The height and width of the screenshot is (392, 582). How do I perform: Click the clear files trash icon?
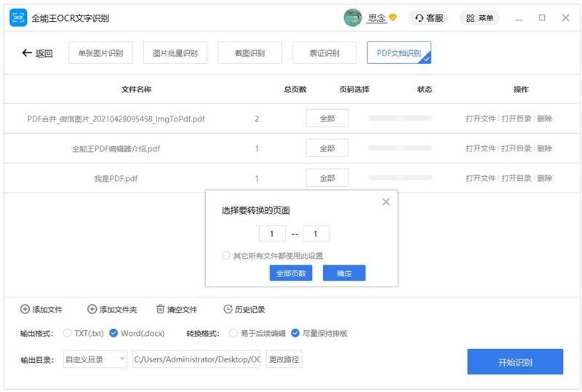[160, 309]
